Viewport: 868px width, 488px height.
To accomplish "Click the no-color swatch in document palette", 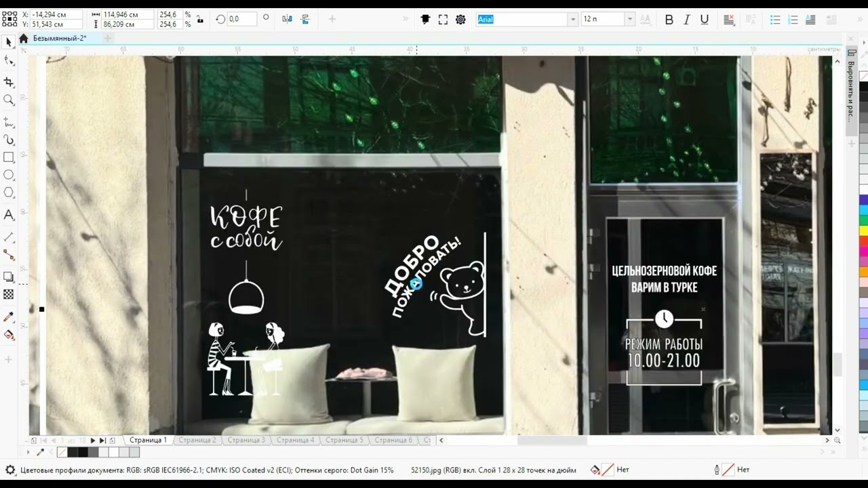I will (x=62, y=452).
